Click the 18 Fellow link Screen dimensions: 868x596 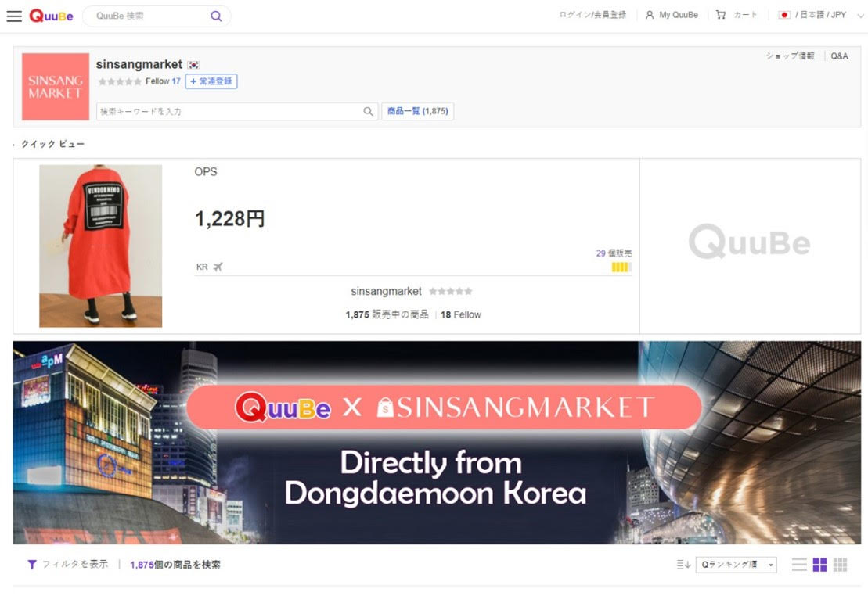(x=460, y=314)
